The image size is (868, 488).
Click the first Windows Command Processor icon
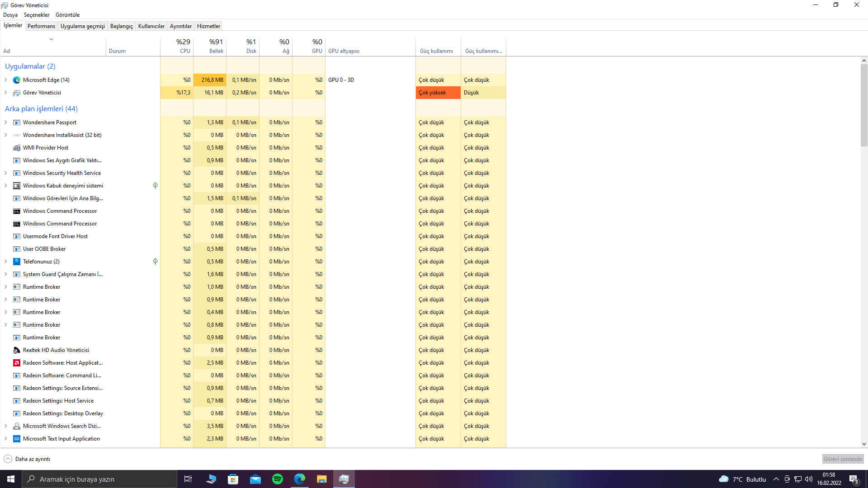click(17, 211)
